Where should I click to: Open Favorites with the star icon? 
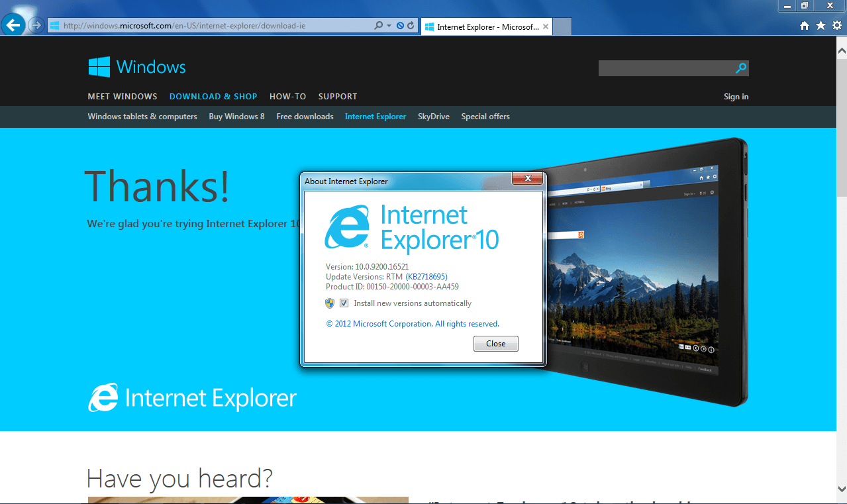click(821, 25)
